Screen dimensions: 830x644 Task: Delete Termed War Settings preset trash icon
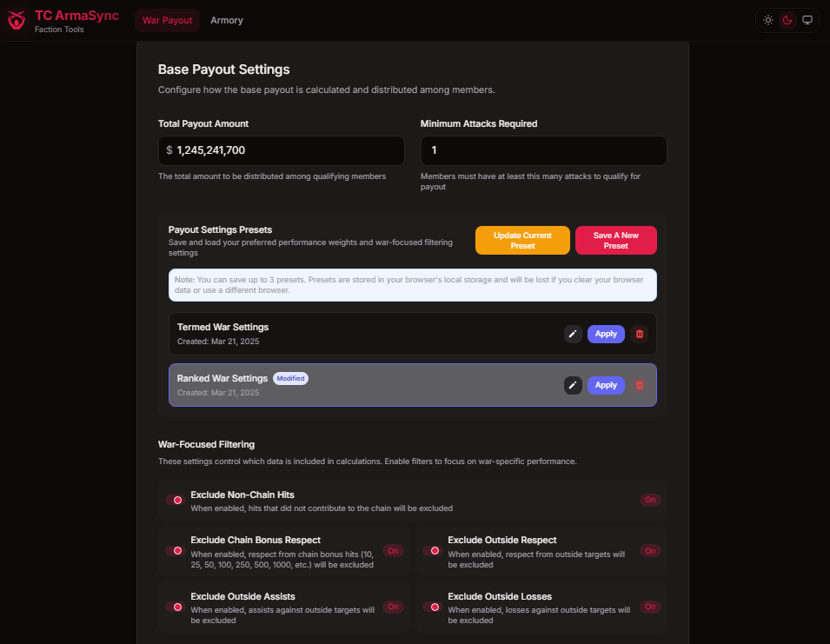(640, 334)
